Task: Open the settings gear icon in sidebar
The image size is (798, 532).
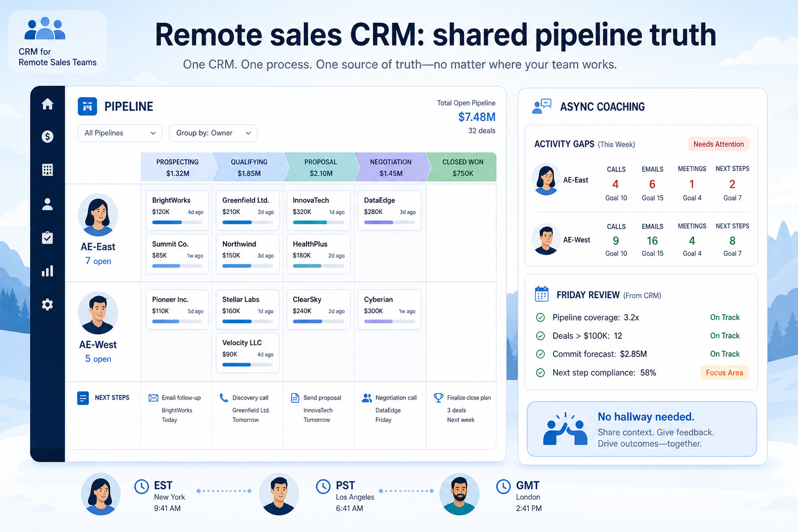Action: point(47,304)
